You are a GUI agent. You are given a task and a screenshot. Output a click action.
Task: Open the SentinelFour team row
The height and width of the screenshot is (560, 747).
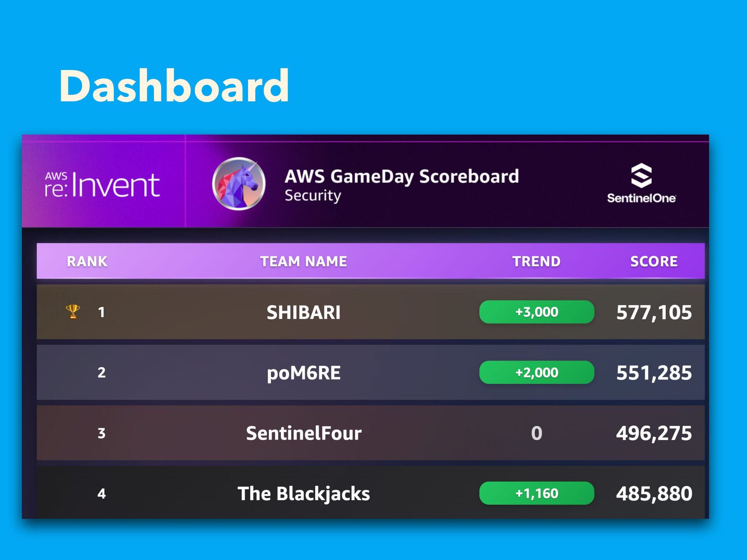(303, 433)
